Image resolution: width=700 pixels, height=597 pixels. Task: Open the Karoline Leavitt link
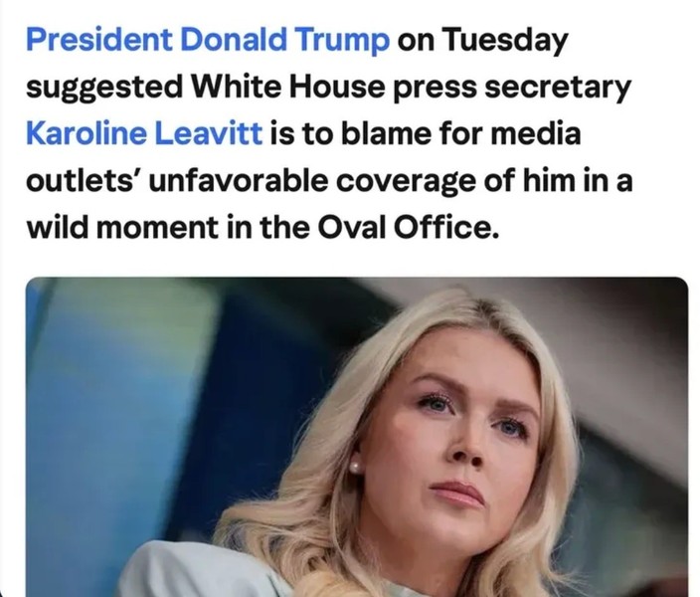tap(144, 133)
